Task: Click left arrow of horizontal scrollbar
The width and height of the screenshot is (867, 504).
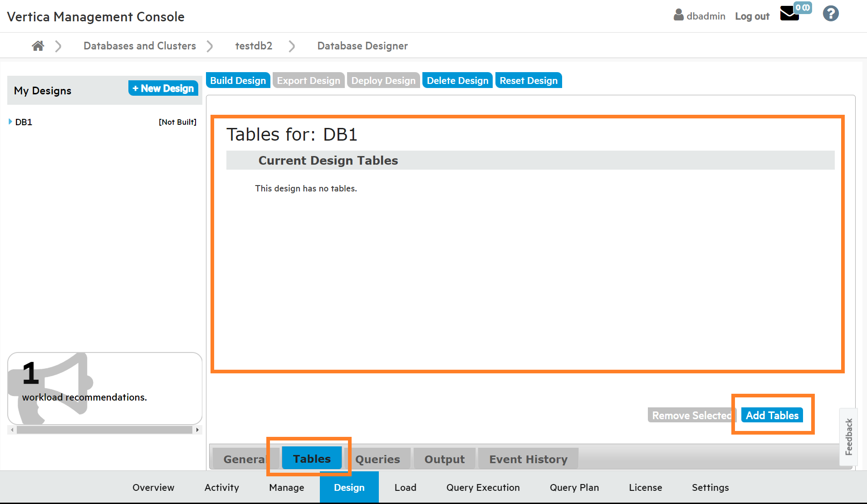Action: click(12, 430)
